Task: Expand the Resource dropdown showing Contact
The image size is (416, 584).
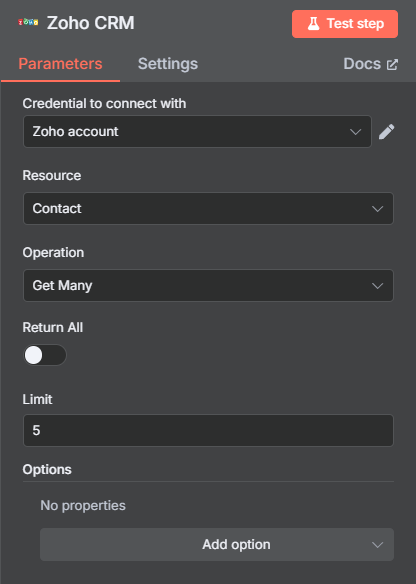Action: (208, 209)
